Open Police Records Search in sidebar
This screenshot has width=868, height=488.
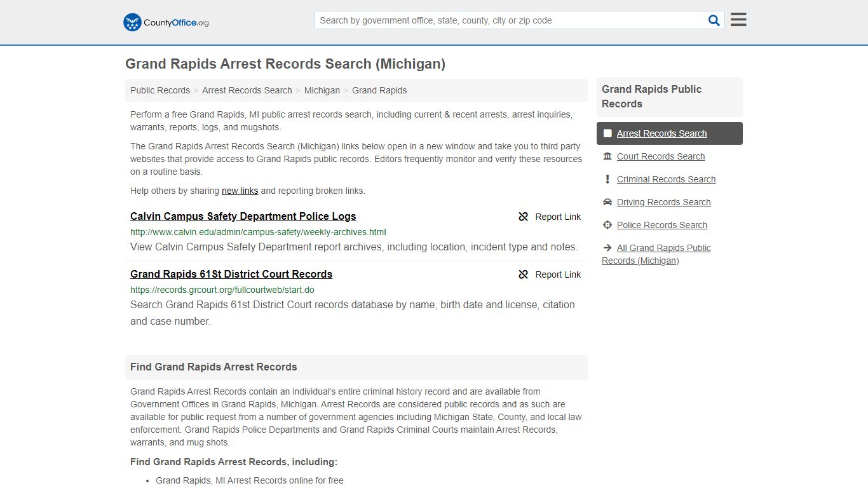662,225
